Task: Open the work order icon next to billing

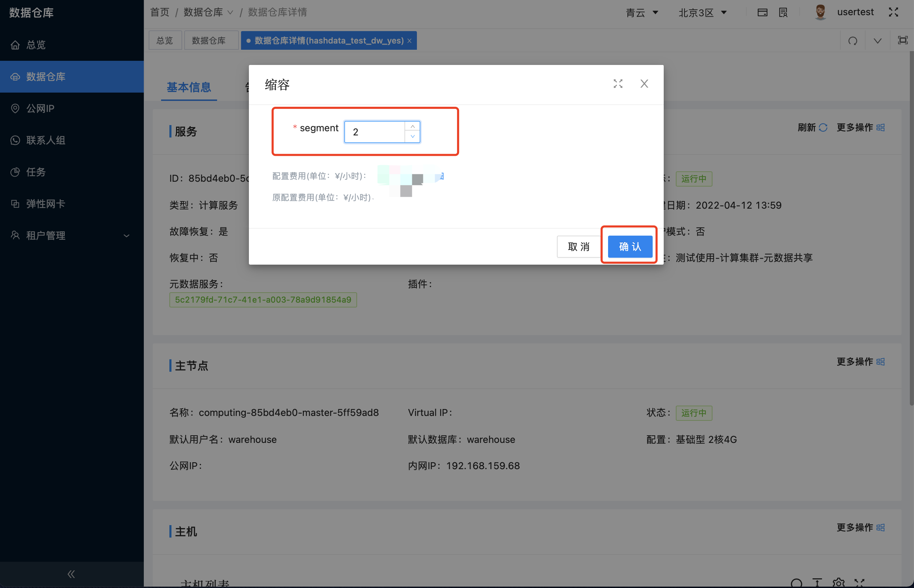Action: click(x=783, y=12)
